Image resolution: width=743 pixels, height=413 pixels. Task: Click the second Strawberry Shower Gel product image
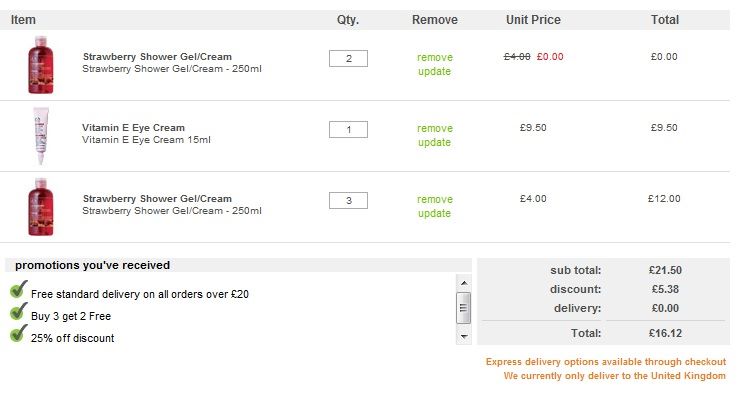[x=40, y=207]
